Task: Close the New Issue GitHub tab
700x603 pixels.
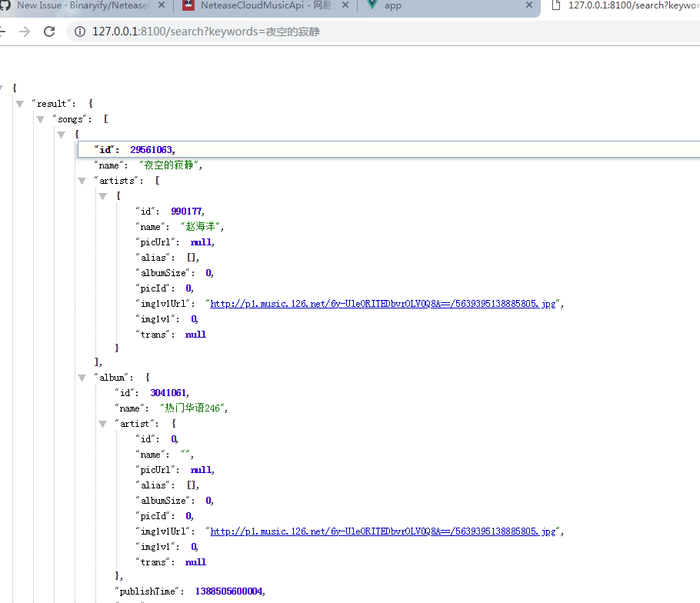Action: (162, 5)
